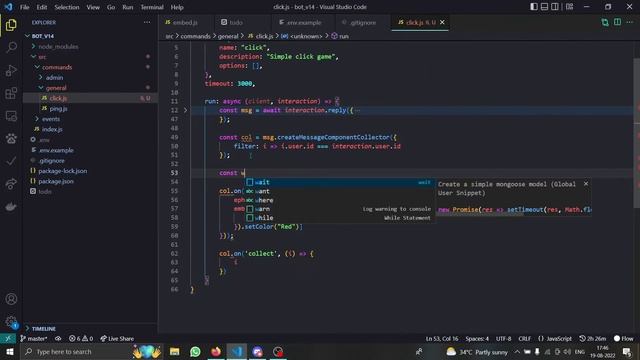
Task: Click the 2h 26m time tracker
Action: coord(593,338)
